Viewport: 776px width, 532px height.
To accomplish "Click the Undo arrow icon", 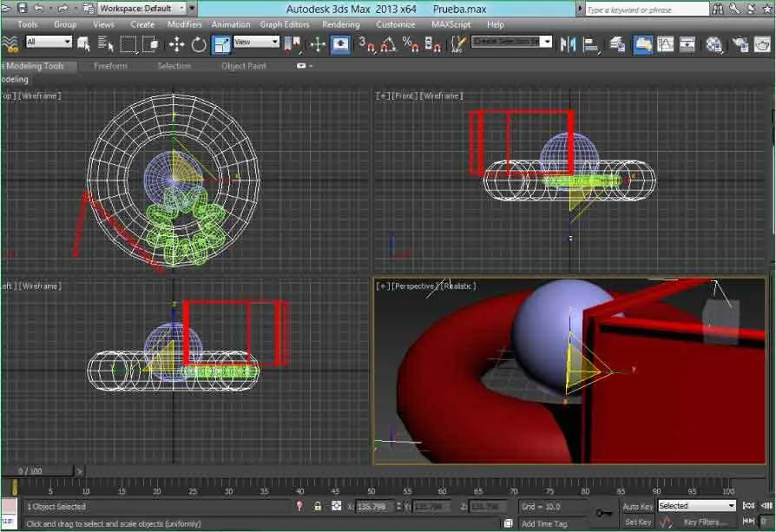I will tap(39, 8).
